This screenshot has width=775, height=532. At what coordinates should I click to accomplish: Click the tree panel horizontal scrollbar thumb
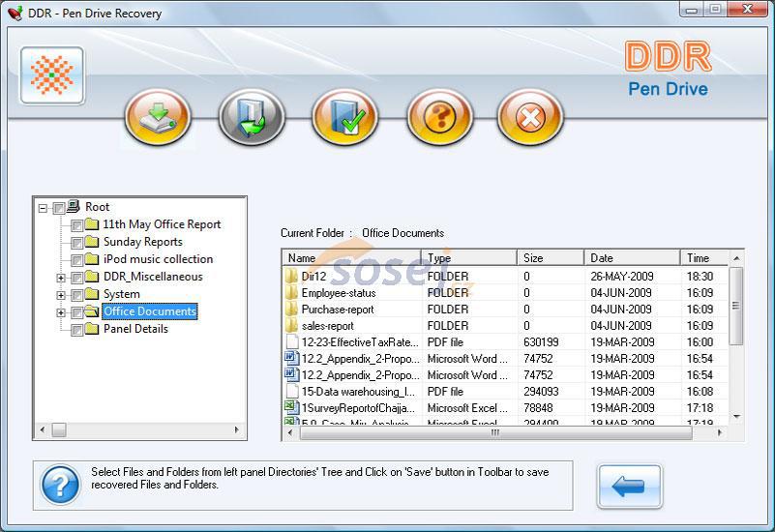[x=59, y=429]
